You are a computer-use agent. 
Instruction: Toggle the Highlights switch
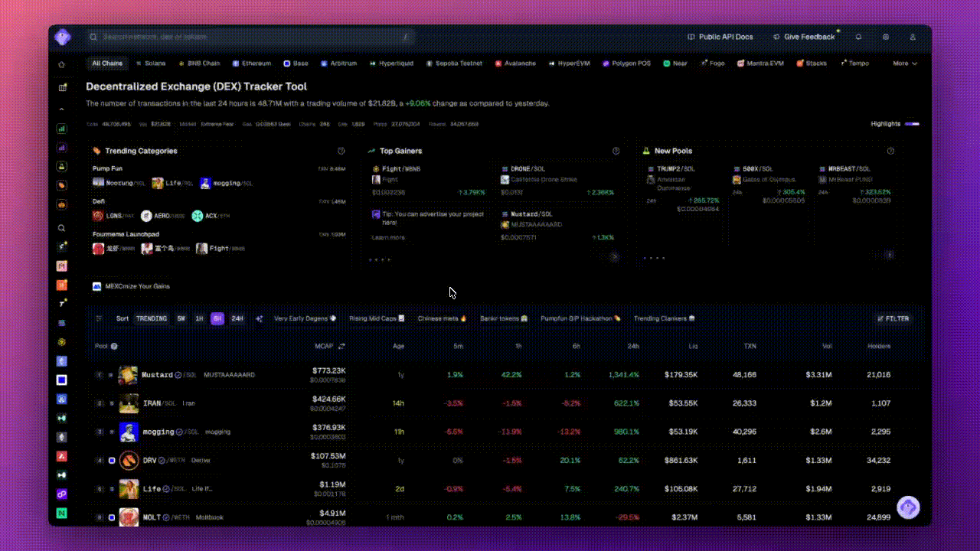click(x=912, y=123)
